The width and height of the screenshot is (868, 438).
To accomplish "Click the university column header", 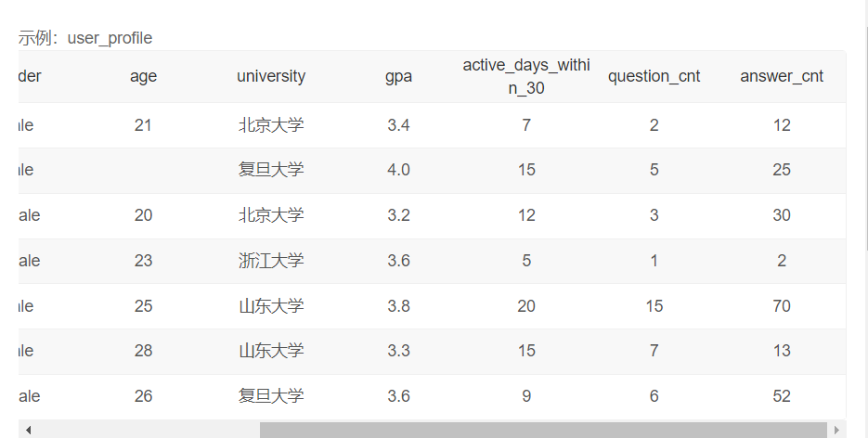I will point(271,77).
